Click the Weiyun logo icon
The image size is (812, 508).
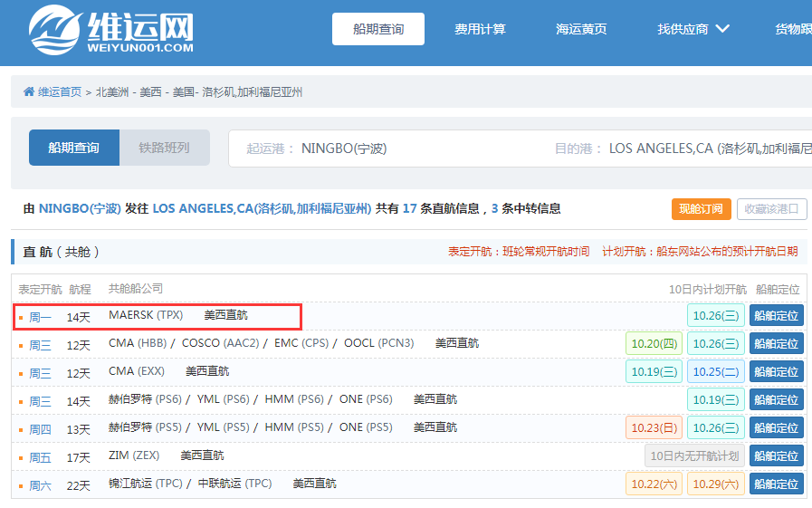(54, 30)
